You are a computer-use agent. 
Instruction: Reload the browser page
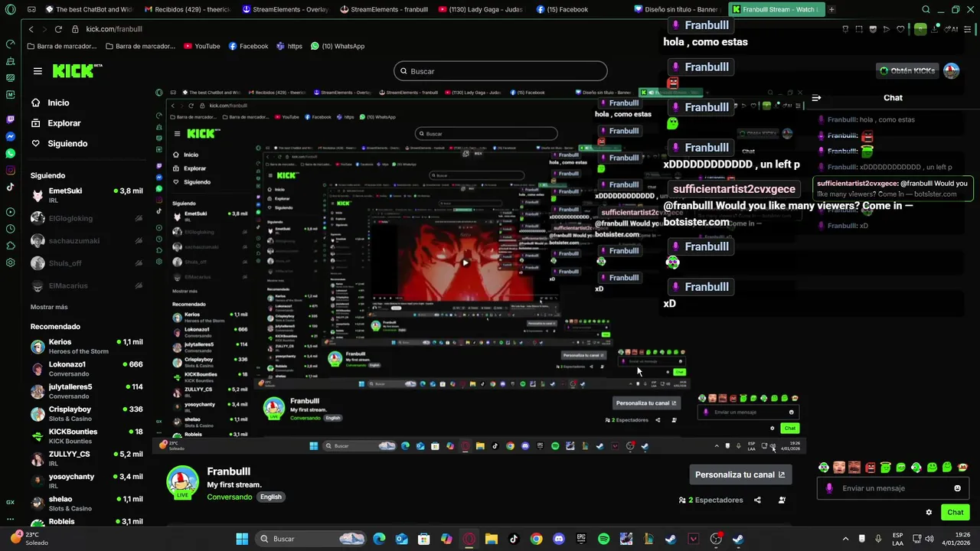pyautogui.click(x=58, y=29)
